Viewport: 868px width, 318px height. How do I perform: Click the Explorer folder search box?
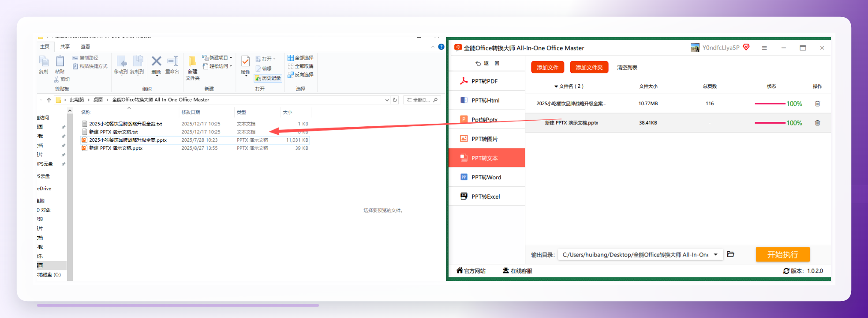(422, 100)
